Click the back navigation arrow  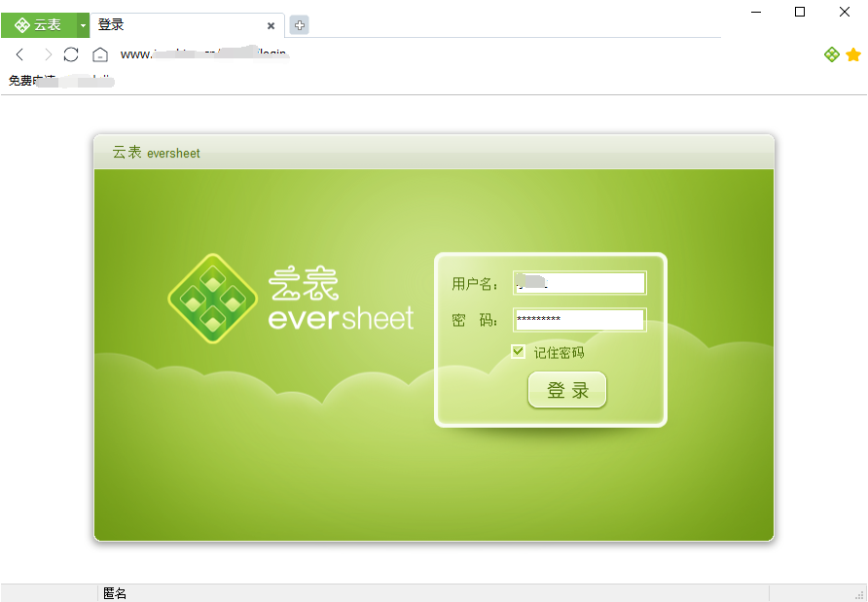(19, 54)
